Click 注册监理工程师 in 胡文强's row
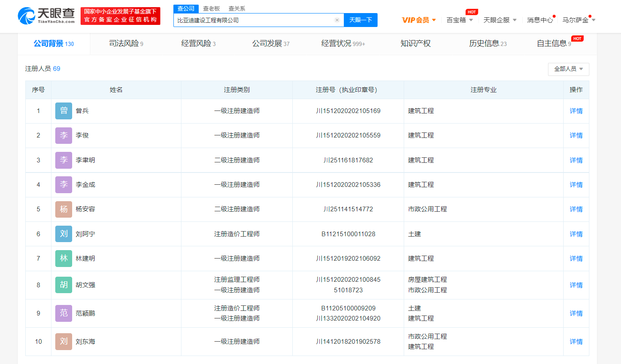This screenshot has height=364, width=621. [x=237, y=280]
